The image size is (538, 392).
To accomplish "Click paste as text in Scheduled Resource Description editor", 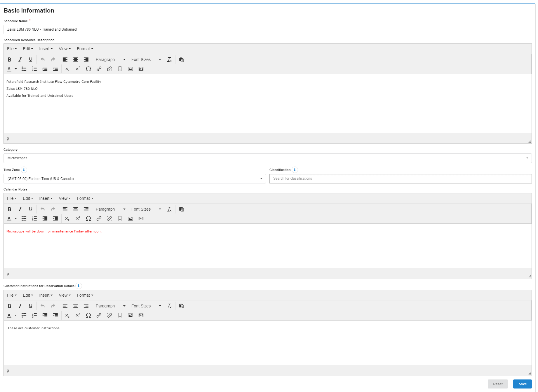I will (x=181, y=60).
